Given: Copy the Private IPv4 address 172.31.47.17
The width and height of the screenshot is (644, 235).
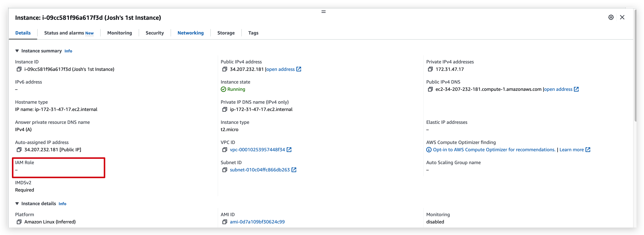Looking at the screenshot, I should (431, 69).
